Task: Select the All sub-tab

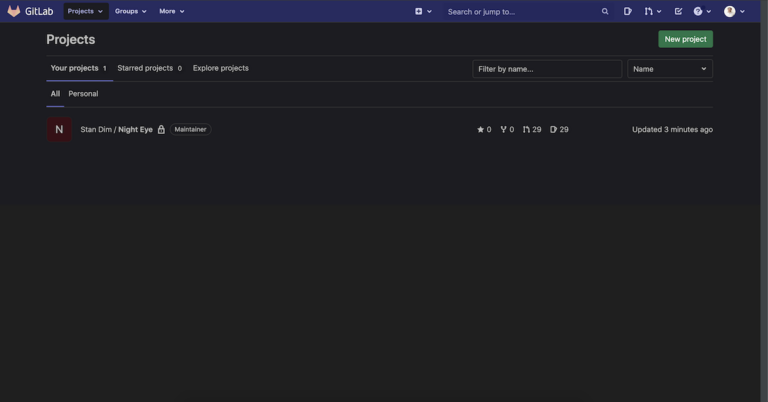Action: pyautogui.click(x=55, y=94)
